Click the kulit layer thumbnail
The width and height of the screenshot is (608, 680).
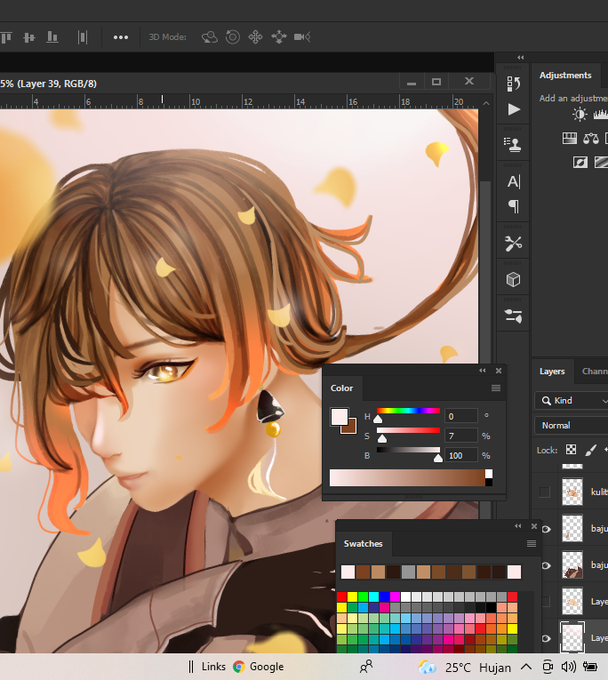coord(572,492)
